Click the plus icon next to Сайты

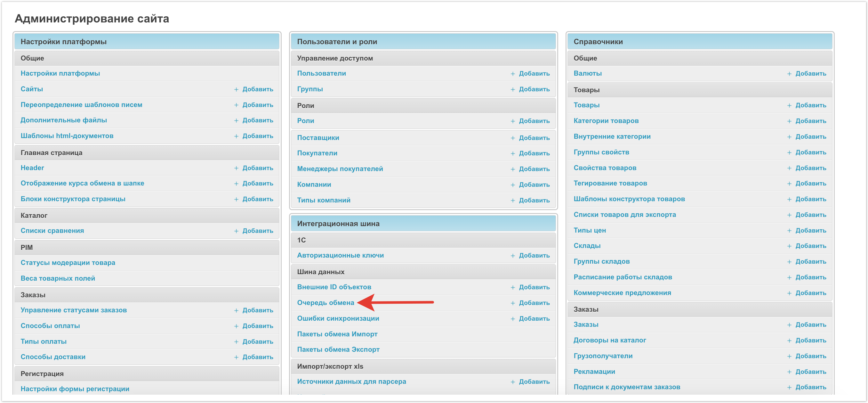(236, 89)
